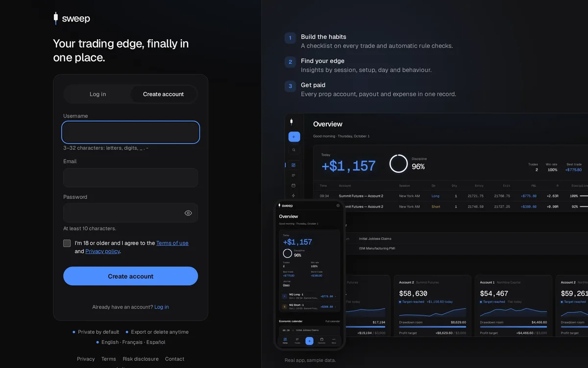Select the grid overview icon in dashboard sidebar

(294, 165)
